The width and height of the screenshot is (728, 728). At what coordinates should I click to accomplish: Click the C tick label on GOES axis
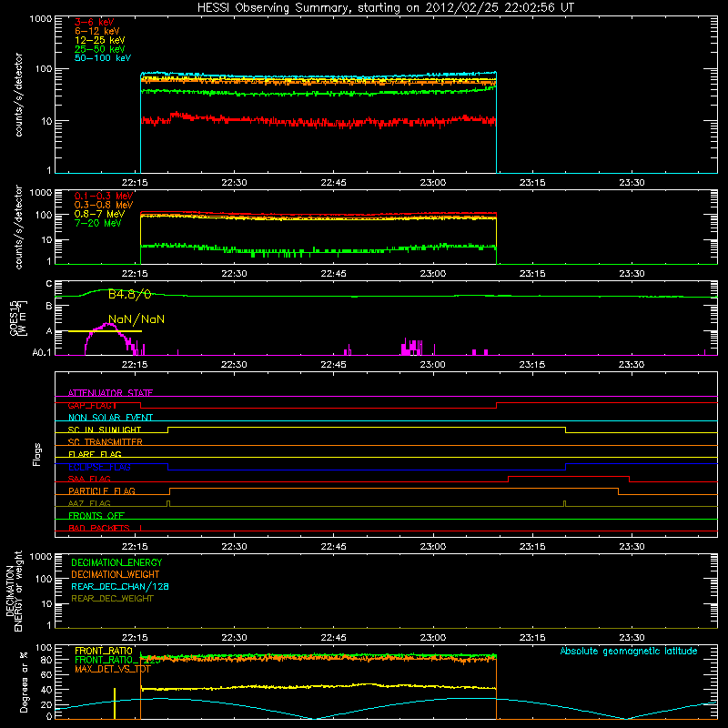(49, 284)
